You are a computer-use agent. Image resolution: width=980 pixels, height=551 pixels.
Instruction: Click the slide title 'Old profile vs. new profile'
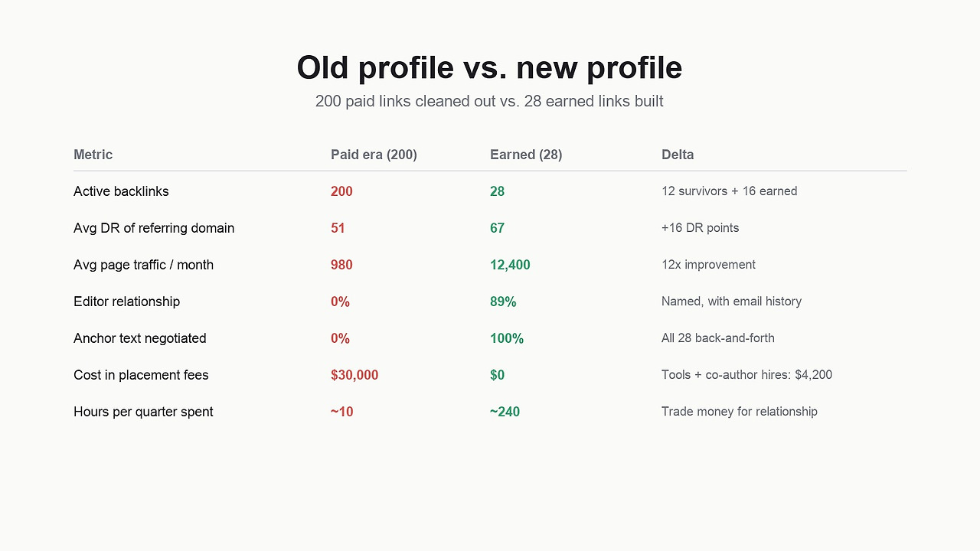[x=489, y=67]
